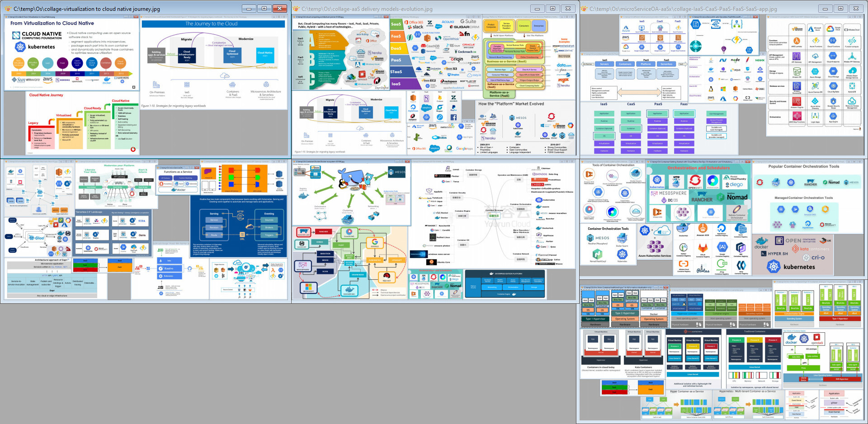Click the GitLab container registry fox icon
Screen dimensions: 868x424
click(x=703, y=248)
